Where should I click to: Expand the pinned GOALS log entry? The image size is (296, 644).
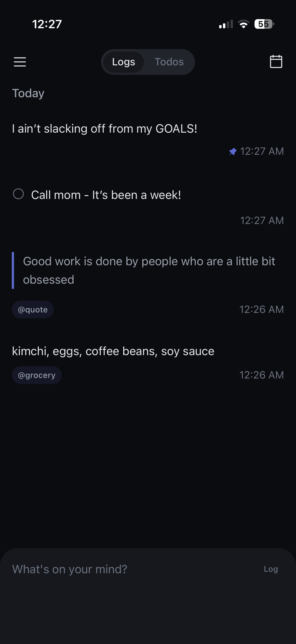point(104,128)
